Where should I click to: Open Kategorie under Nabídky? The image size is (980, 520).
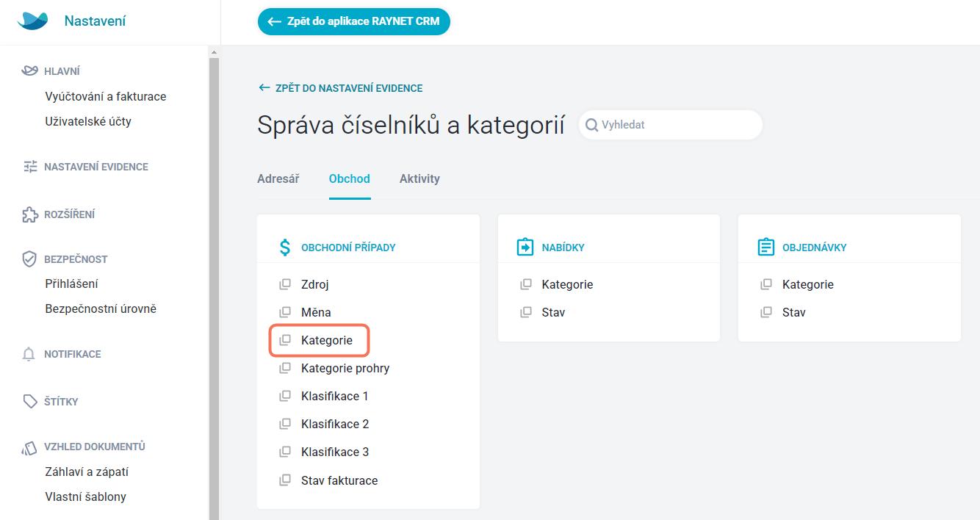click(567, 284)
